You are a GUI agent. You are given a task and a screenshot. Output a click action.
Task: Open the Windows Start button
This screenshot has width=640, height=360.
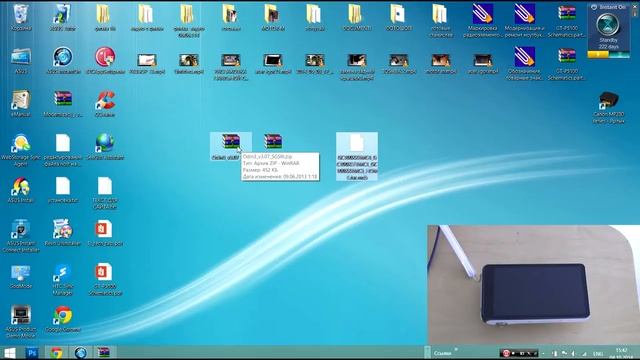(10, 353)
